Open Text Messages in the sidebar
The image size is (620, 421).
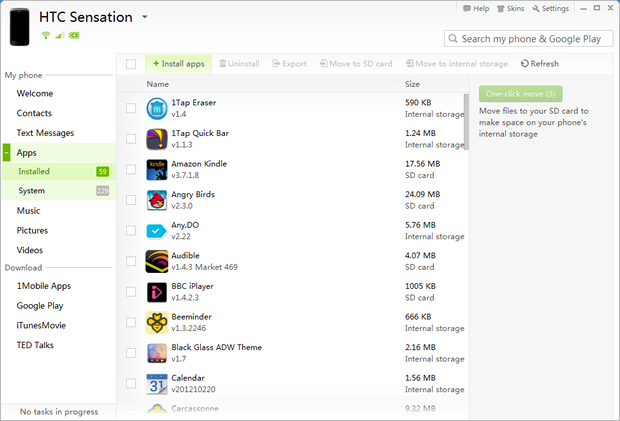pyautogui.click(x=45, y=133)
